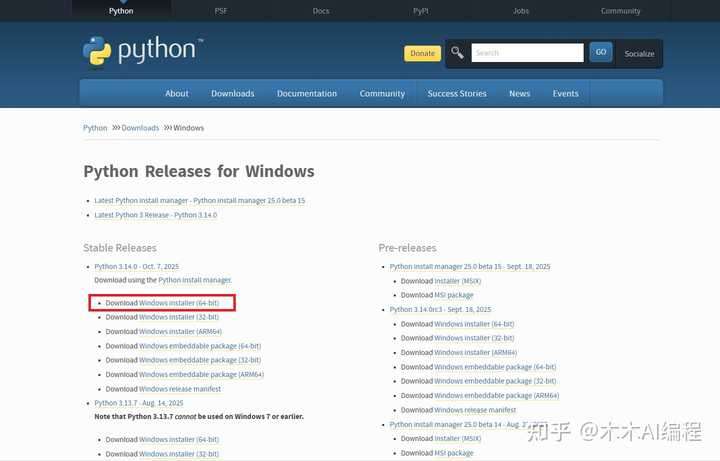Click the Downloads breadcrumb link

(x=140, y=128)
